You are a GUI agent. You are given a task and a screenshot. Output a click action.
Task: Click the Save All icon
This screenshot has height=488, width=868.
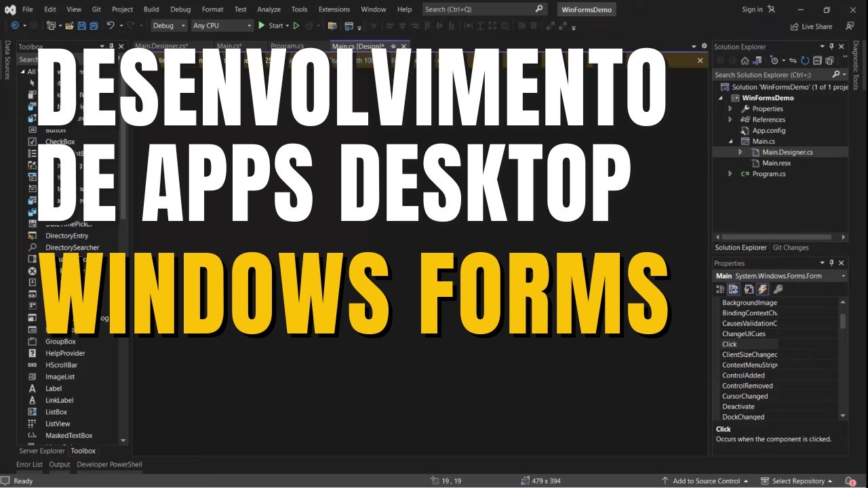tap(94, 26)
